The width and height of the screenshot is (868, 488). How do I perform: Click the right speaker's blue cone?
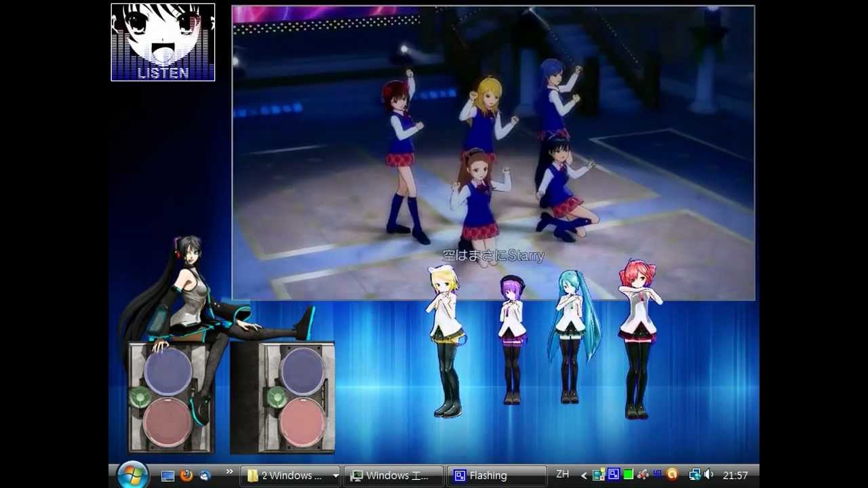click(x=302, y=371)
